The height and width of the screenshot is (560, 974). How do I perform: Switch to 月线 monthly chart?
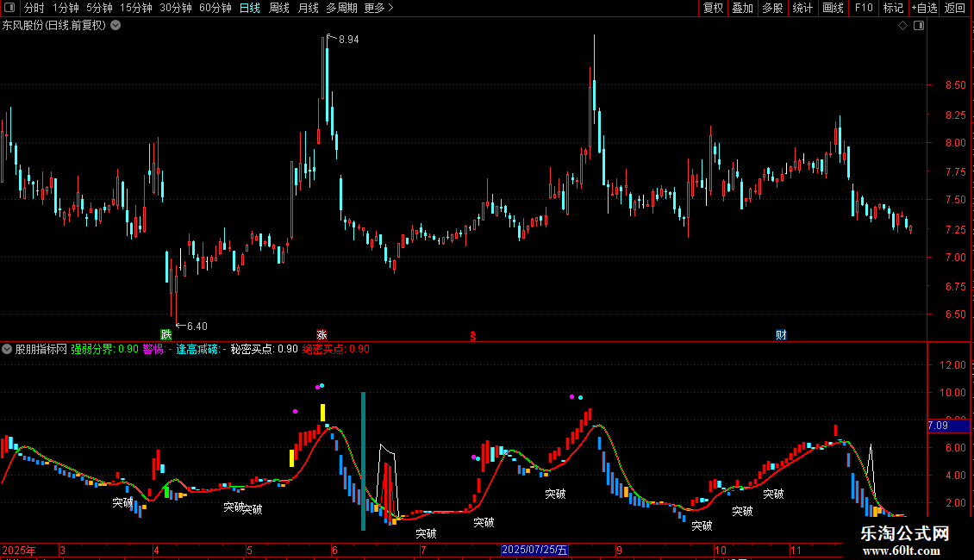[308, 8]
